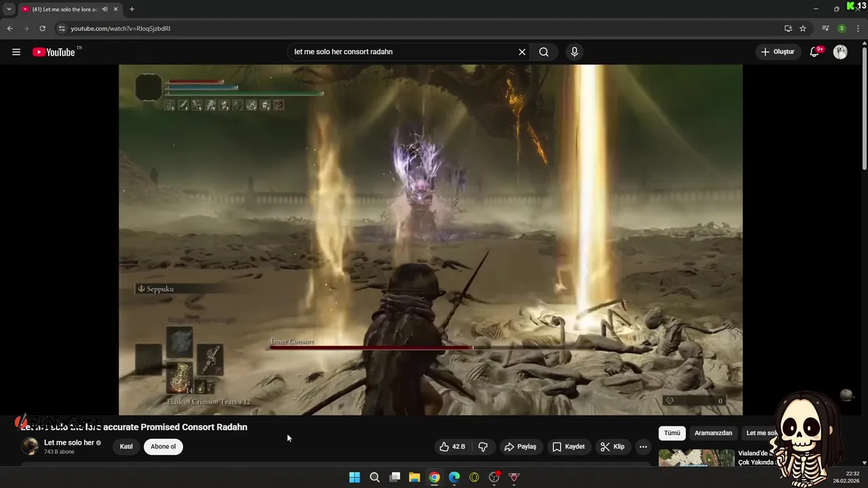This screenshot has height=488, width=868.
Task: Clear the search box with the X
Action: (x=522, y=52)
